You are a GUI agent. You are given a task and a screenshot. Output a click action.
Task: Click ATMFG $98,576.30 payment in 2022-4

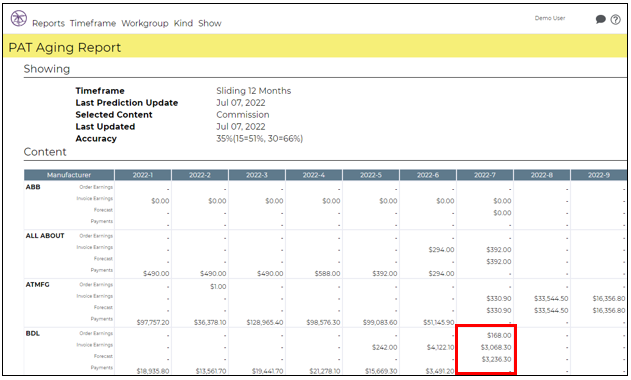tap(323, 322)
